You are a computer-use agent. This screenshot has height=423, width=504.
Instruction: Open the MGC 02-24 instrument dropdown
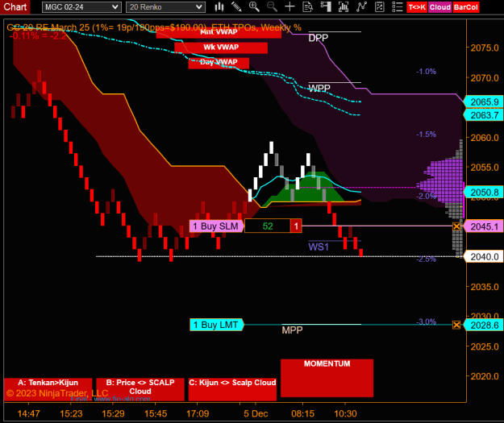point(81,7)
